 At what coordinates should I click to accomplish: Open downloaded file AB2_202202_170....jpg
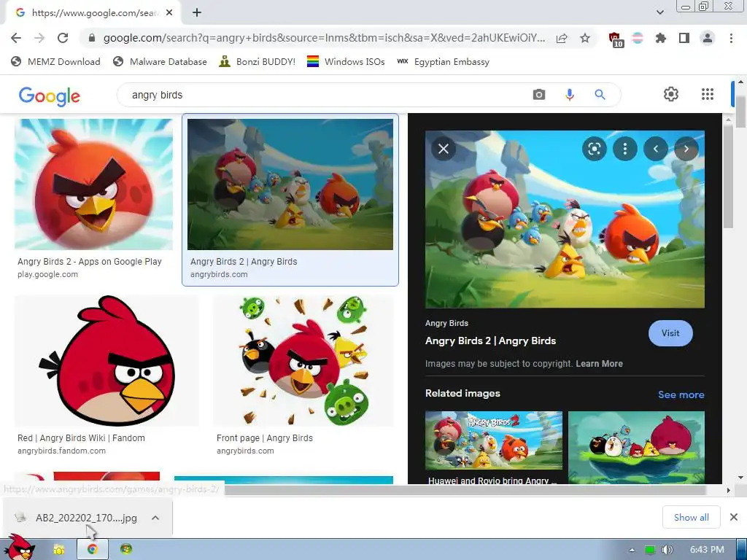(x=76, y=518)
